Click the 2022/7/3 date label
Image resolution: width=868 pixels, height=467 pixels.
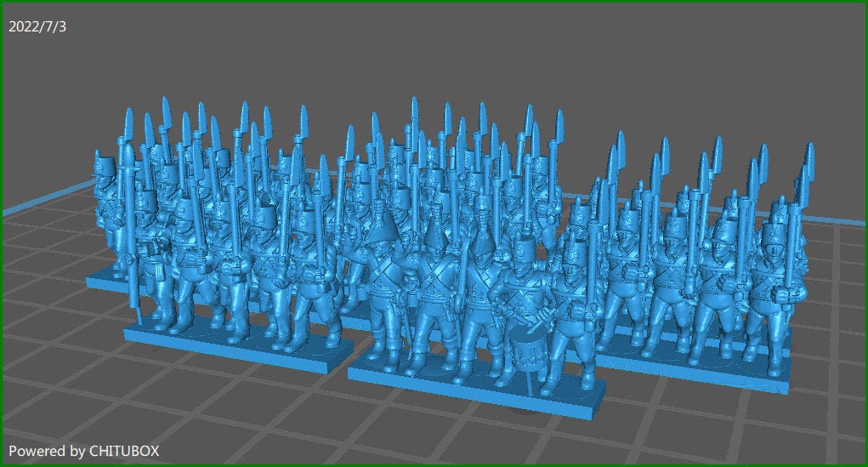pos(37,26)
